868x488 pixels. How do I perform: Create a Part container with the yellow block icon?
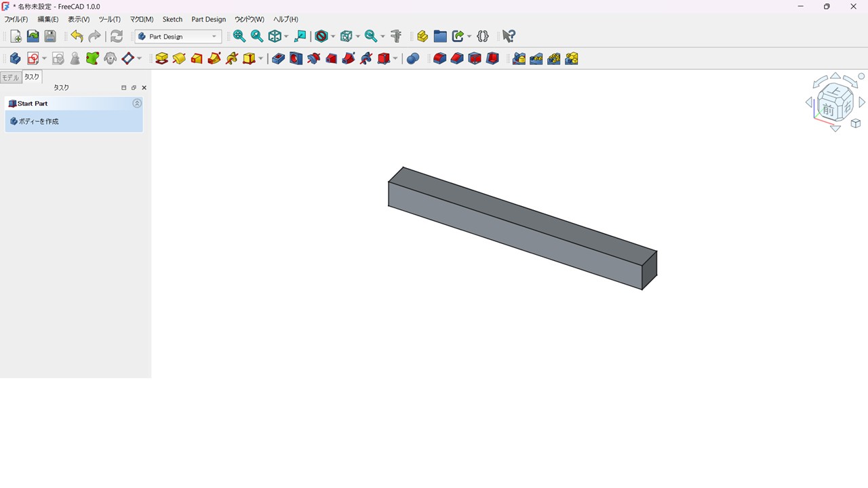coord(422,37)
